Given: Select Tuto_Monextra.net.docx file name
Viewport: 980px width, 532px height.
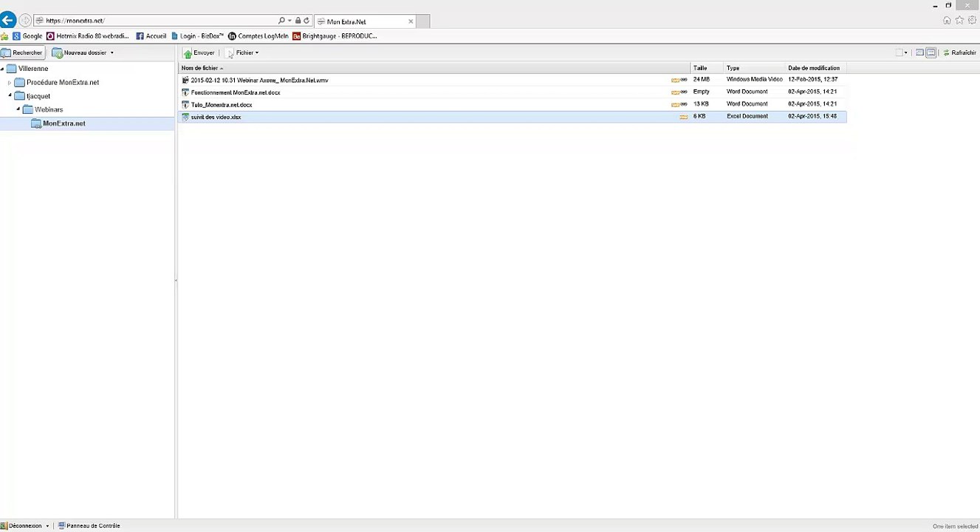Looking at the screenshot, I should 221,105.
